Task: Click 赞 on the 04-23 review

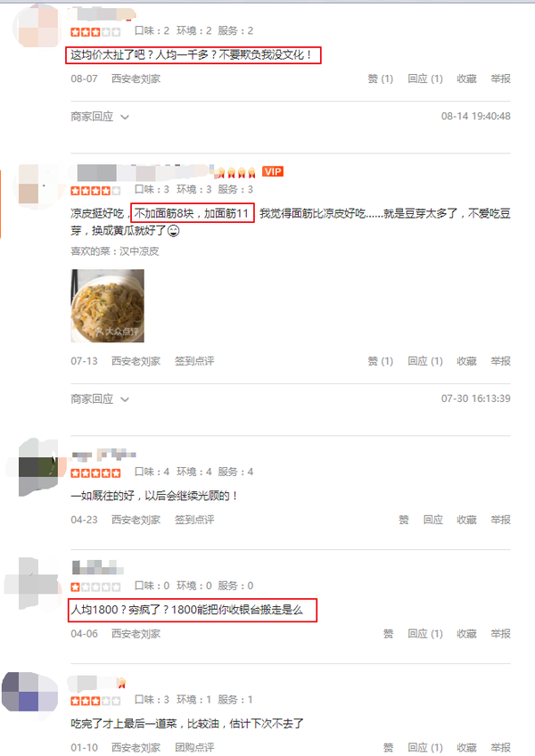Action: click(404, 520)
